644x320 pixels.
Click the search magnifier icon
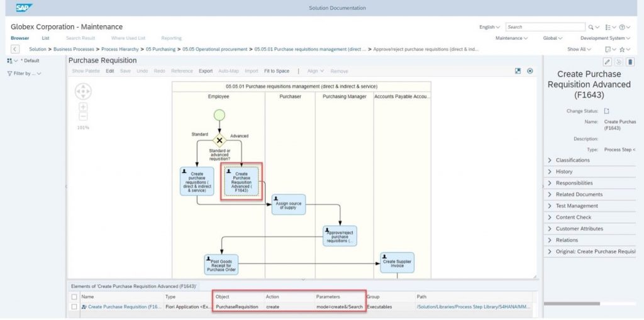pyautogui.click(x=591, y=27)
